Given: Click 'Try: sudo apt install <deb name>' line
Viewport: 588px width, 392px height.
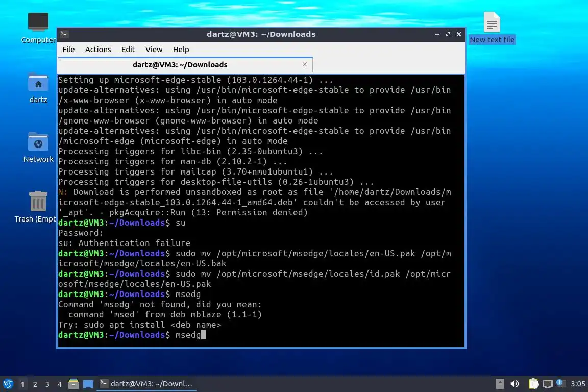Looking at the screenshot, I should pyautogui.click(x=139, y=325).
